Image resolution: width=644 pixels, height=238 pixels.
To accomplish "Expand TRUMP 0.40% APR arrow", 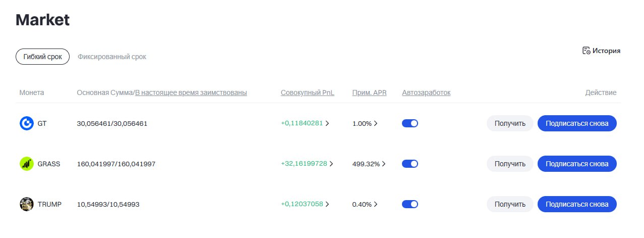I will [x=376, y=204].
